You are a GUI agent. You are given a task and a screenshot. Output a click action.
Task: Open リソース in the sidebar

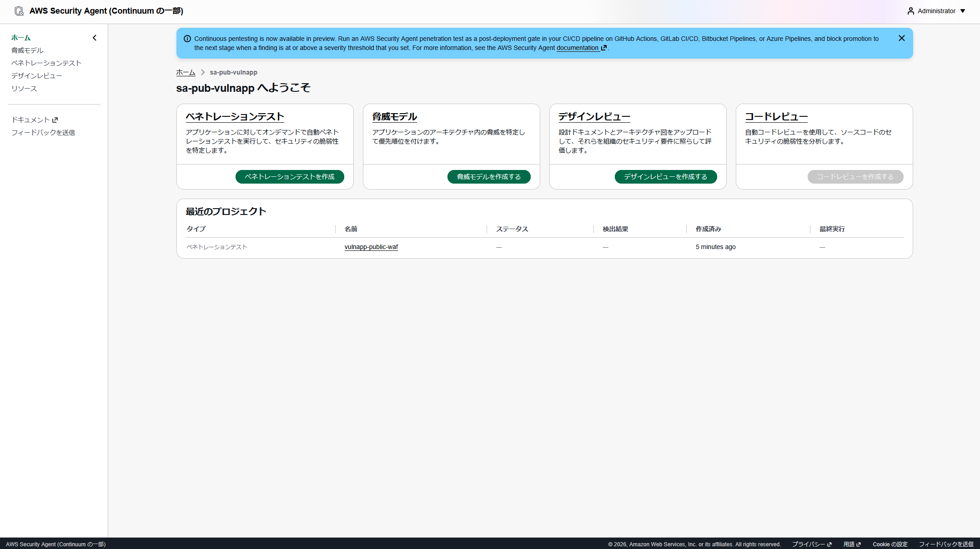pos(24,89)
